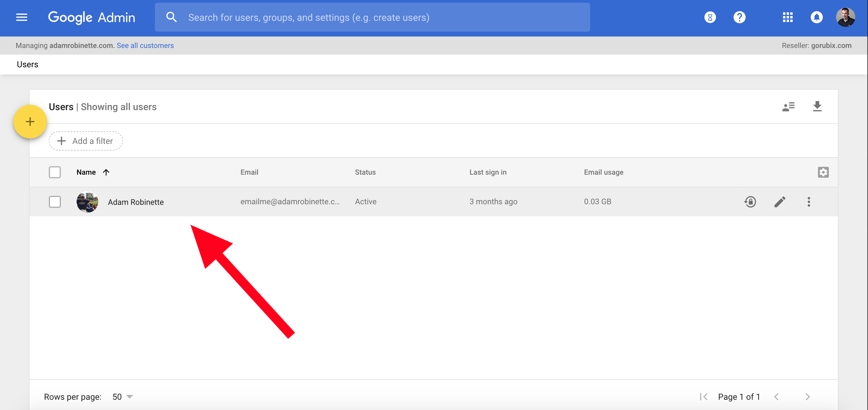868x410 pixels.
Task: Click the Managing adamrobinette.com text
Action: click(x=65, y=46)
